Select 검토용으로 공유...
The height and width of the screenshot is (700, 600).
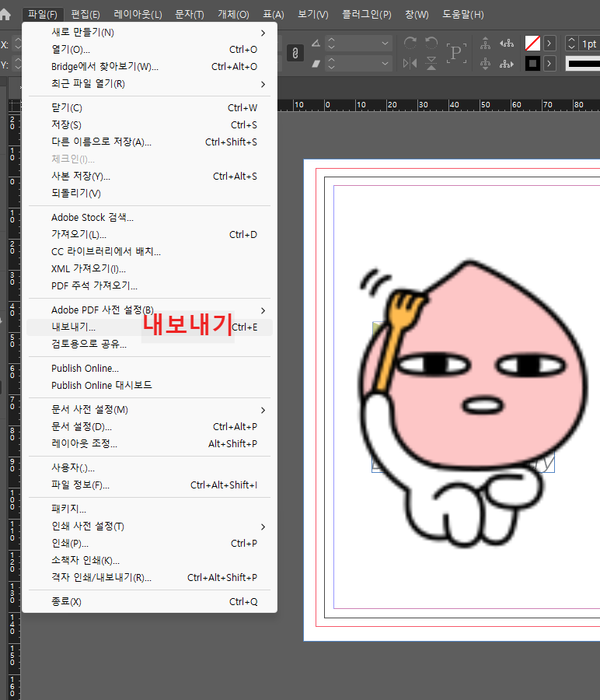click(x=149, y=345)
